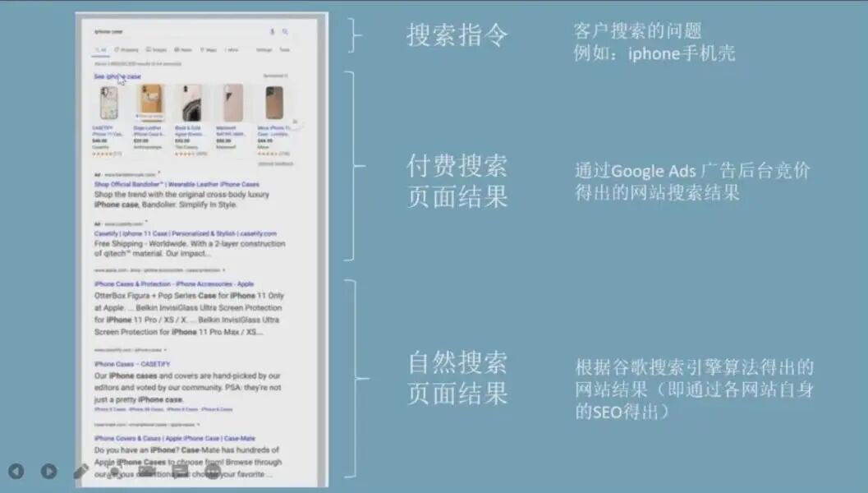Screen dimensions: 868x493
Task: Click the 付费搜索 heading text
Action: (457, 165)
